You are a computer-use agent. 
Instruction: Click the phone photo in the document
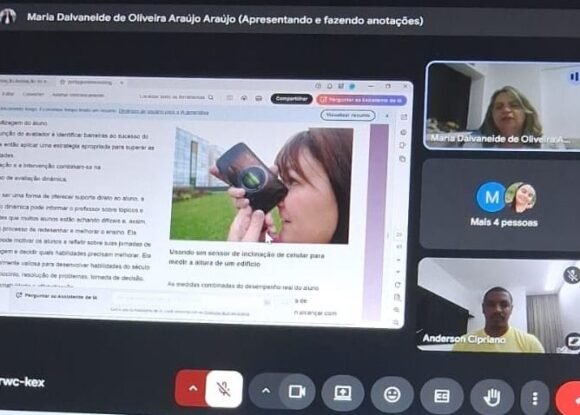[x=261, y=185]
